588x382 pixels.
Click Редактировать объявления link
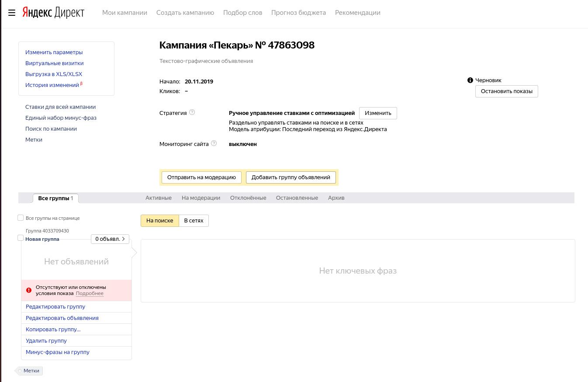pos(62,318)
